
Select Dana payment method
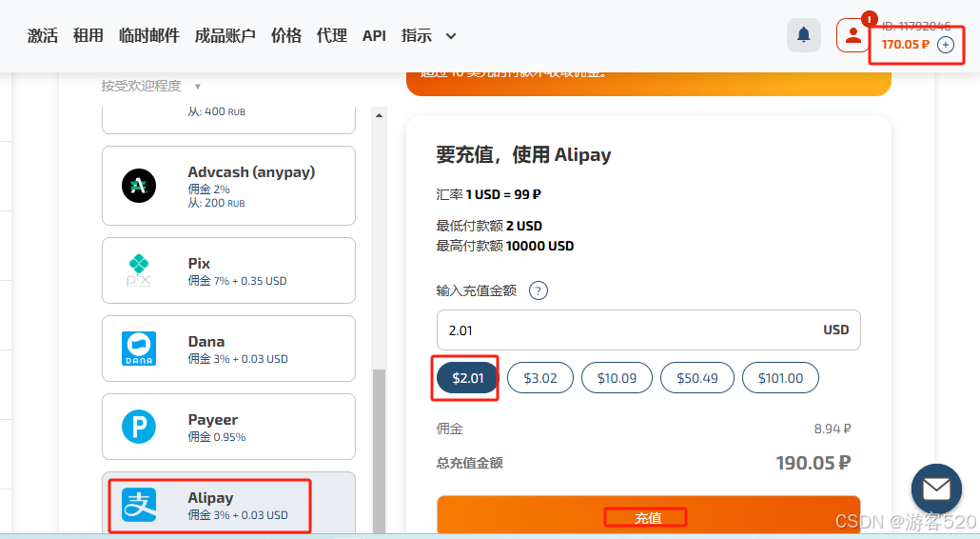pyautogui.click(x=228, y=349)
